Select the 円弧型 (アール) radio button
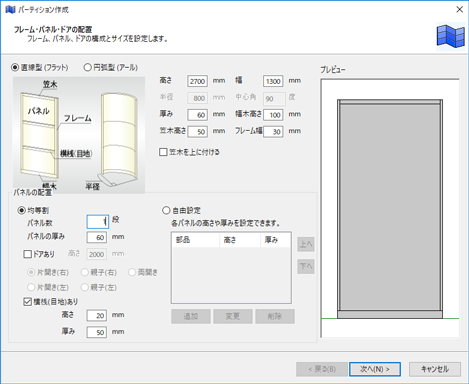The width and height of the screenshot is (469, 384). (x=87, y=68)
